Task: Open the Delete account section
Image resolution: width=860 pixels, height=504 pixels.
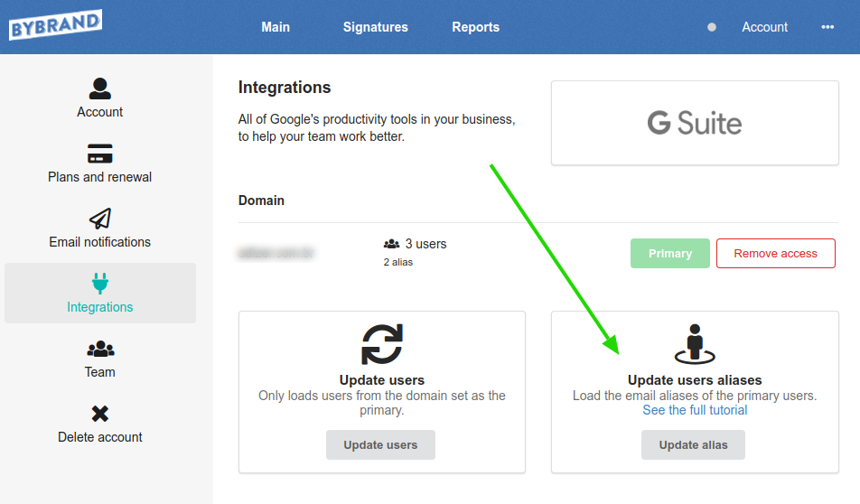Action: (x=99, y=437)
